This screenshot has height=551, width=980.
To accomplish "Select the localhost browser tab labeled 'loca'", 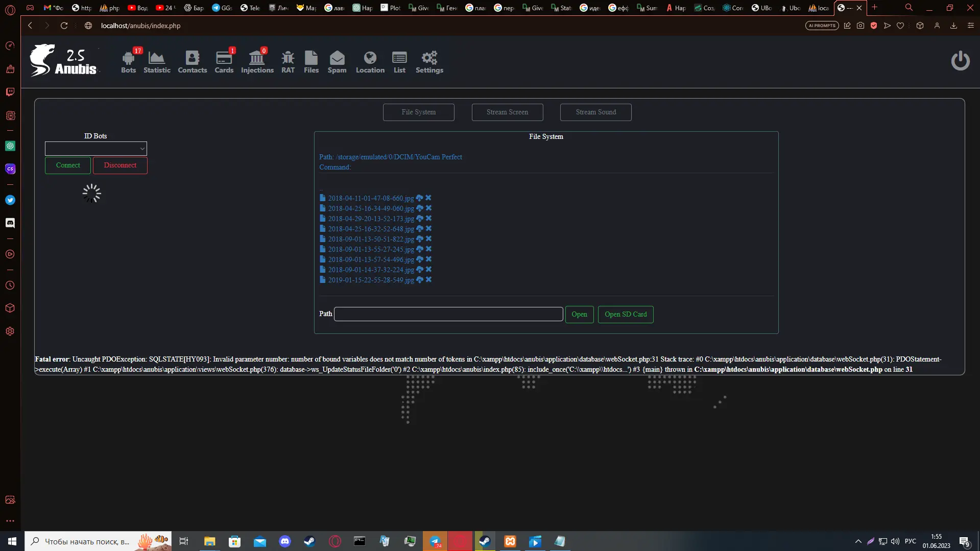I will (818, 8).
